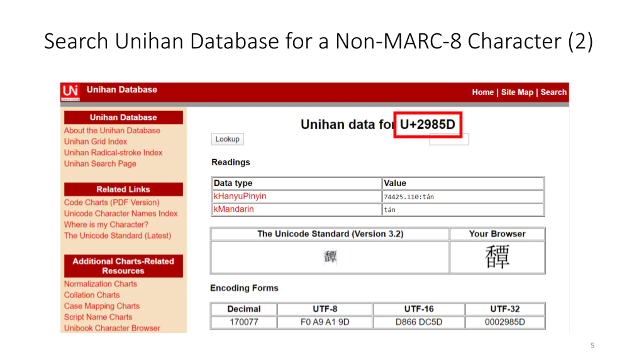Open Unihan Search Page link

pyautogui.click(x=100, y=164)
